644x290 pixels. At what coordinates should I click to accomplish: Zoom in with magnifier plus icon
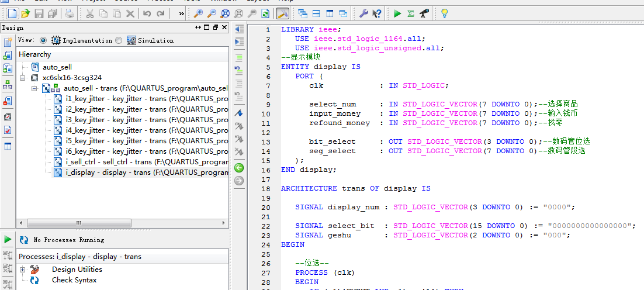[198, 13]
